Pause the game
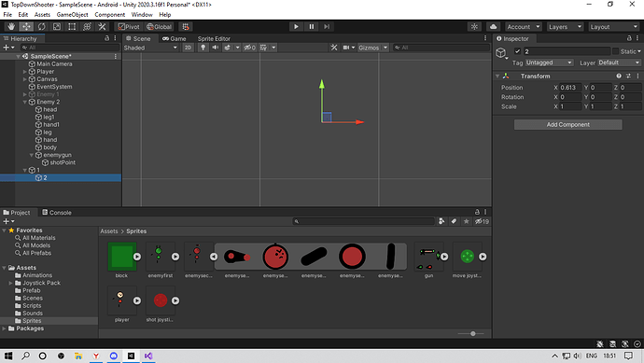The width and height of the screenshot is (644, 363). pos(312,27)
